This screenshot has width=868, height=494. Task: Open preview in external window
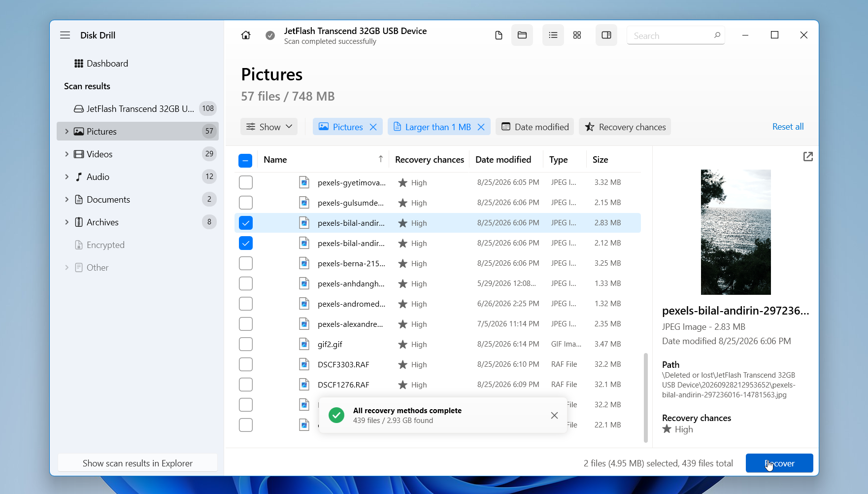click(x=808, y=157)
